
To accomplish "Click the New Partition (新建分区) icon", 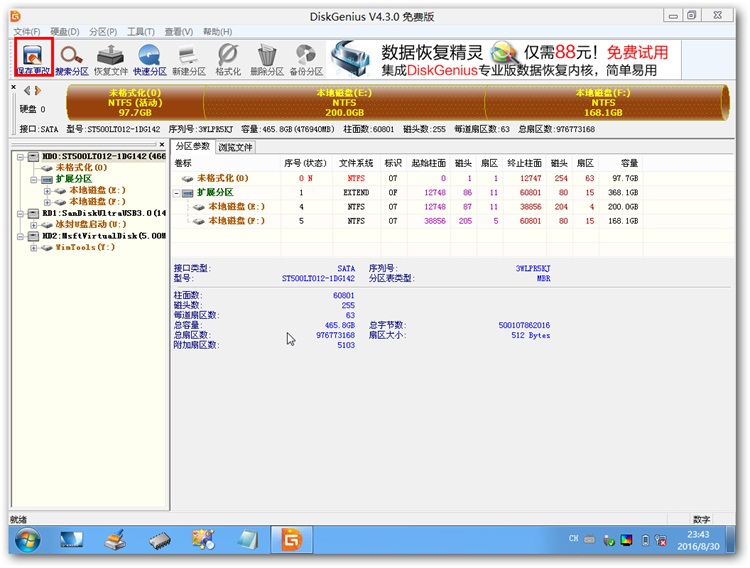I will [x=189, y=59].
